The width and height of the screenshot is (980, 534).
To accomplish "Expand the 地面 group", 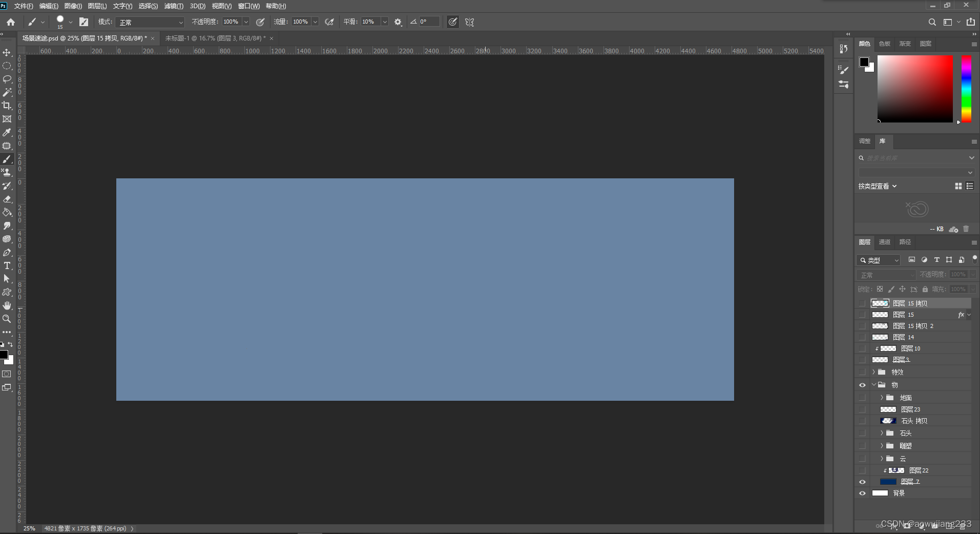I will 882,398.
